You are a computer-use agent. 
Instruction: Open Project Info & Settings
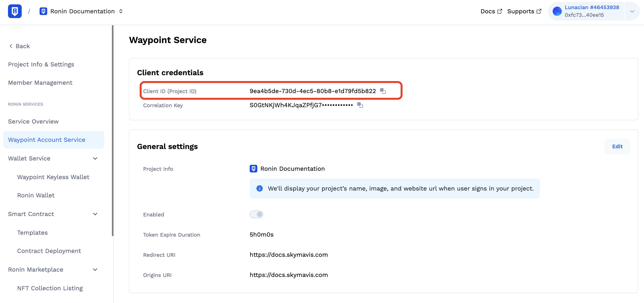coord(41,65)
